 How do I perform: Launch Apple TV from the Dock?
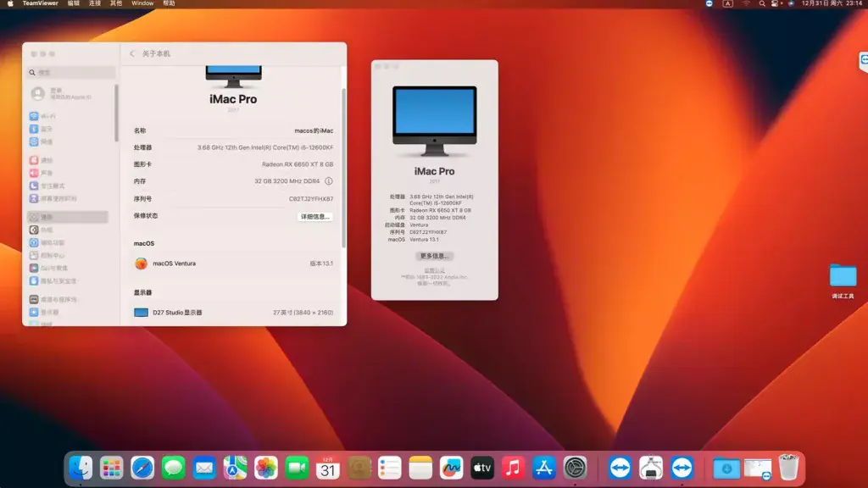[482, 468]
